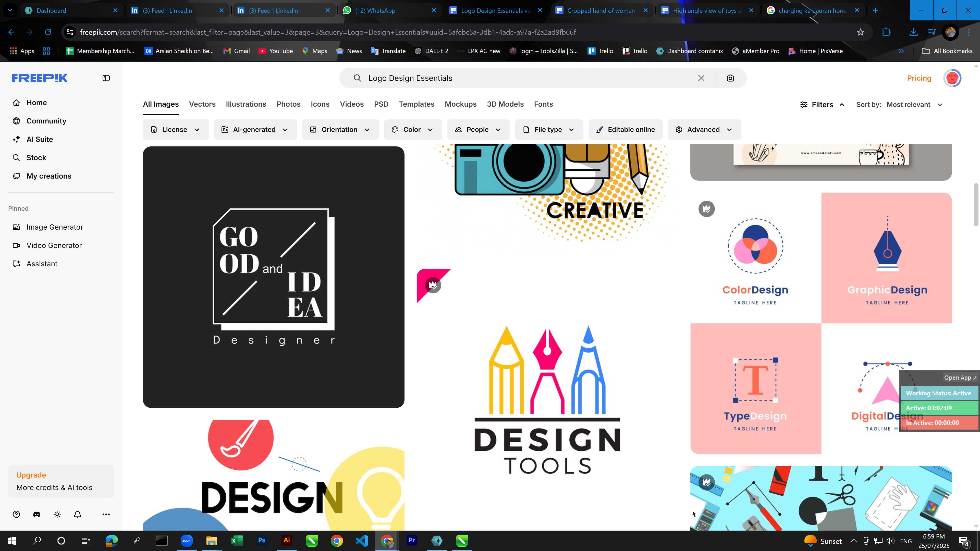Open the Pricing link
Screen dimensions: 980x551
pos(919,78)
